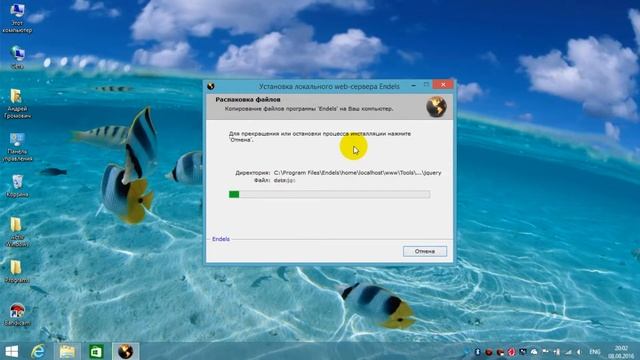This screenshot has width=640, height=360.
Task: Select 'Этот компьютер' desktop icon
Action: pos(17,18)
